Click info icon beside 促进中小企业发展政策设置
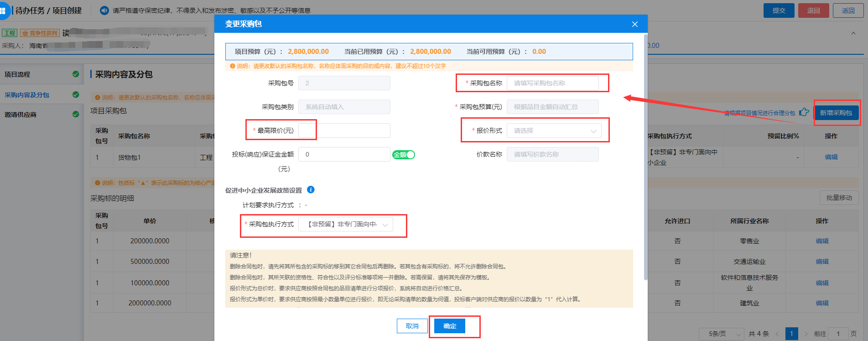Screen dimensions: 868x341 (x=311, y=189)
